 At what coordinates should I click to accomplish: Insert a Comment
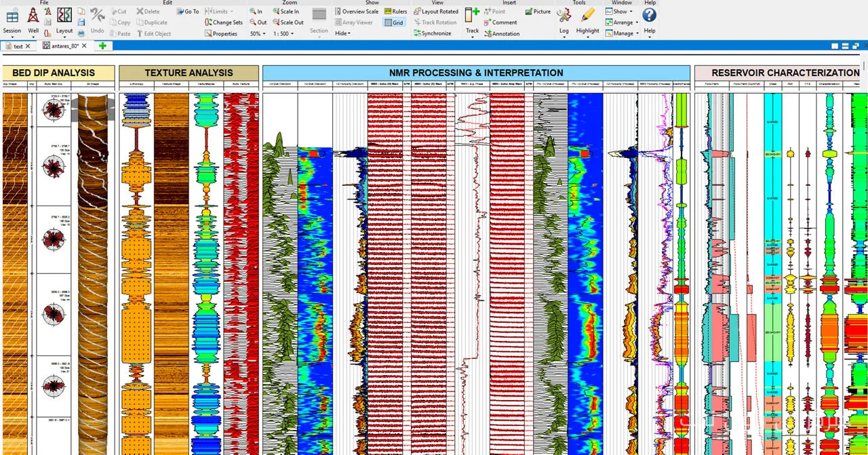pyautogui.click(x=500, y=22)
